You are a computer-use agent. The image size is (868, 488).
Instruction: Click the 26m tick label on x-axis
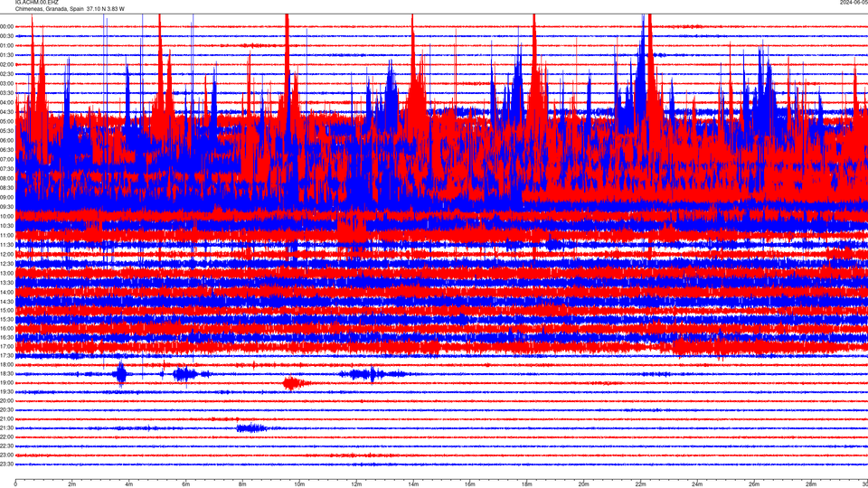coord(754,484)
